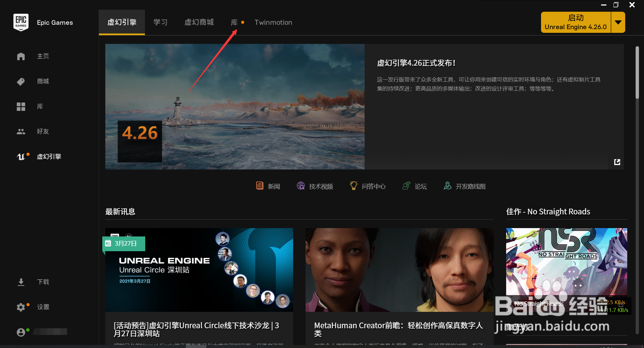Click the 佳作 - No Straight Roads heading

coord(548,212)
